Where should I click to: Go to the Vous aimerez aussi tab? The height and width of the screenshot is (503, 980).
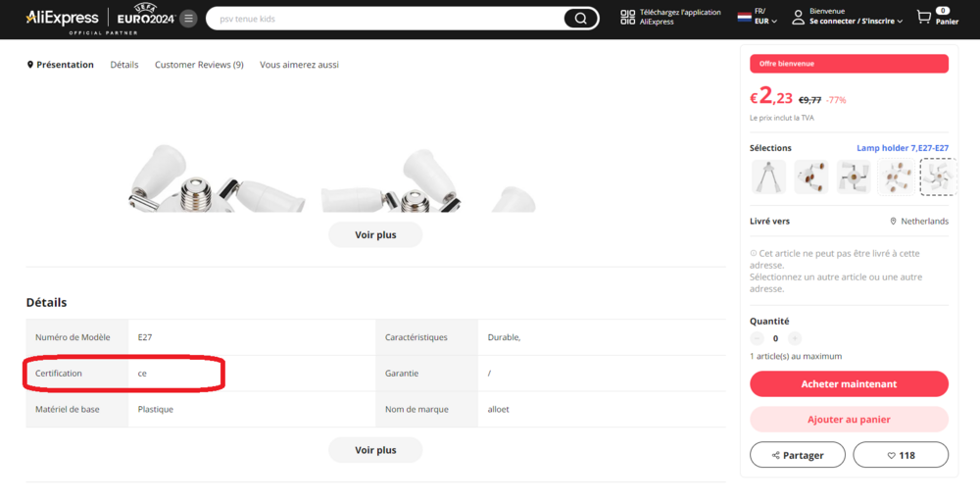[299, 65]
